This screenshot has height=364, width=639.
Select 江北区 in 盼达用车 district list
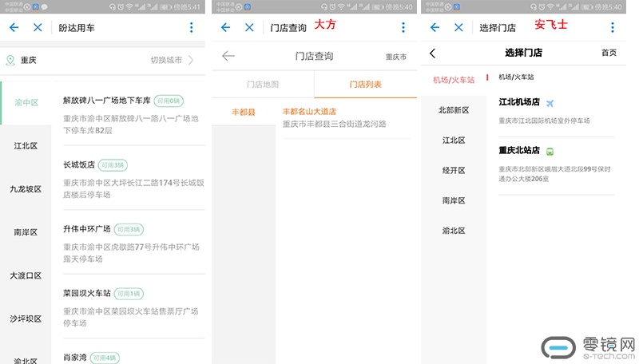[x=26, y=146]
